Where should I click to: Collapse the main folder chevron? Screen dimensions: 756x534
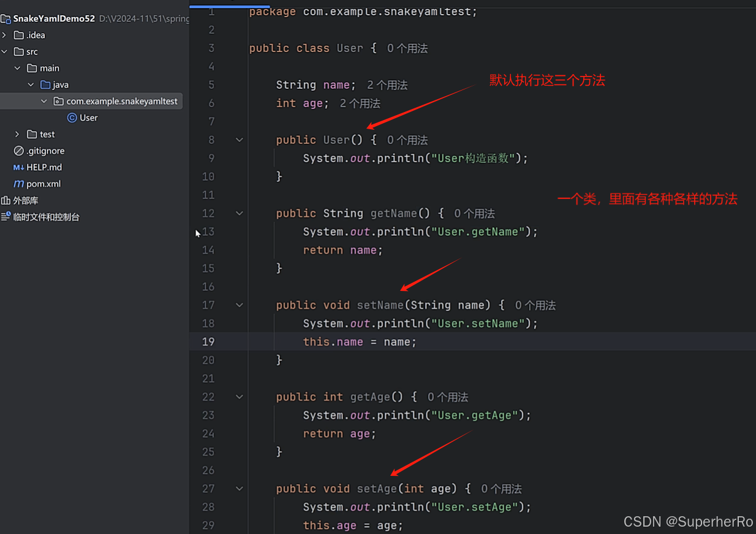tap(17, 68)
